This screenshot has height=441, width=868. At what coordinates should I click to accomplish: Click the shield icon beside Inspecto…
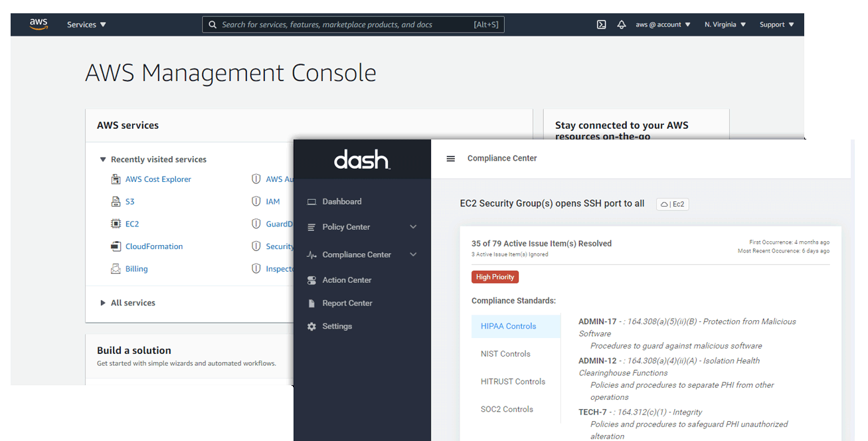(x=256, y=269)
